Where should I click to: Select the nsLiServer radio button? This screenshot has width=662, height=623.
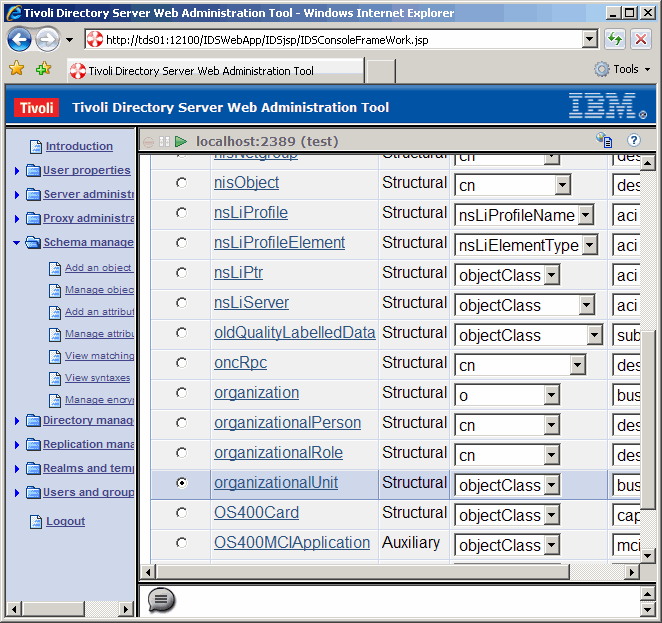pyautogui.click(x=181, y=303)
